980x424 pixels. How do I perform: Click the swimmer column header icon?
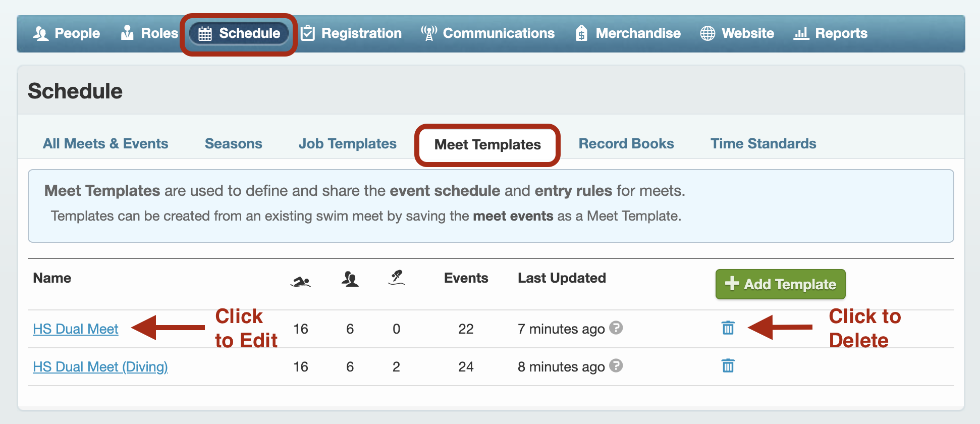click(x=301, y=281)
